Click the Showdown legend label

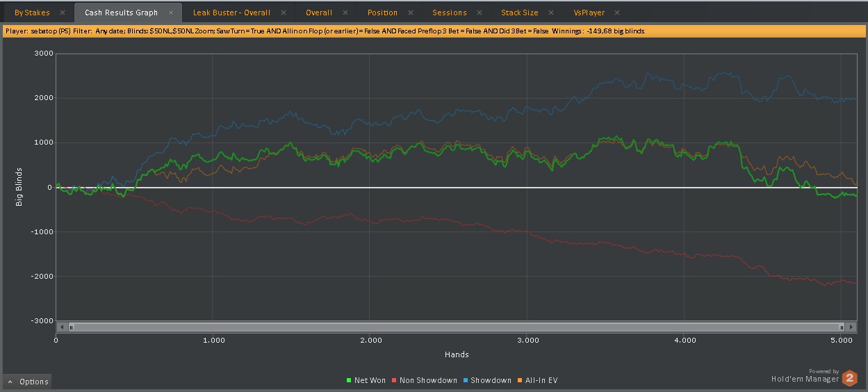click(491, 381)
